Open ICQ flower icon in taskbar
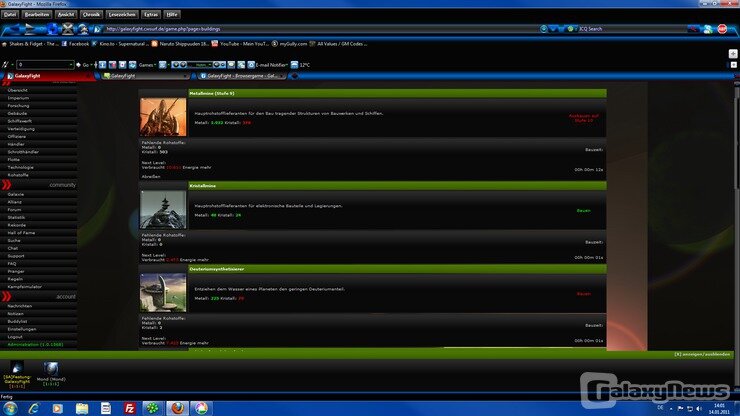740x416 pixels. 152,408
